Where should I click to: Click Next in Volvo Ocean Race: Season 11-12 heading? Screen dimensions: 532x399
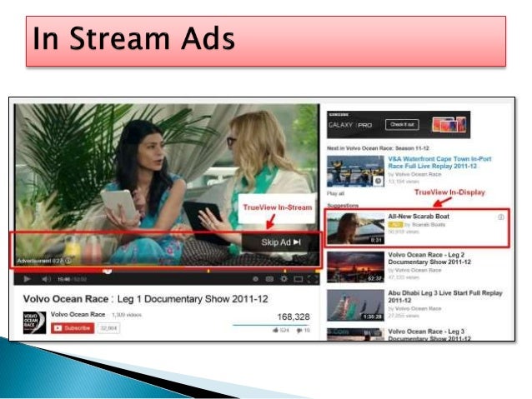pyautogui.click(x=378, y=148)
